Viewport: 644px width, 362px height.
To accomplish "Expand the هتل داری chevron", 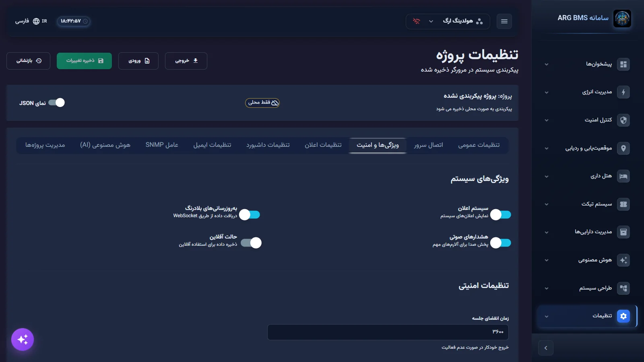I will coord(546,177).
